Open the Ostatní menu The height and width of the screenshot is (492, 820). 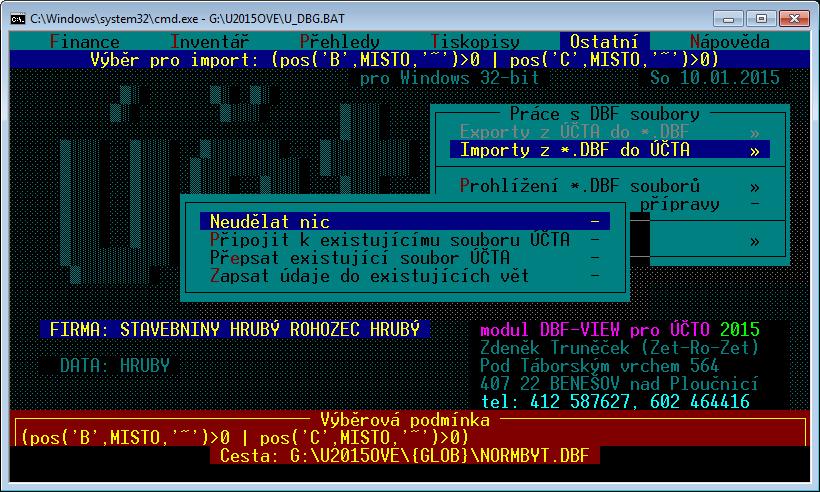pos(605,41)
